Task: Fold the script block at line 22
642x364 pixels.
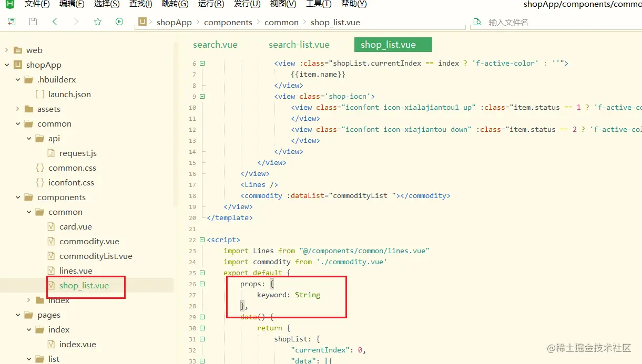Action: pos(202,240)
